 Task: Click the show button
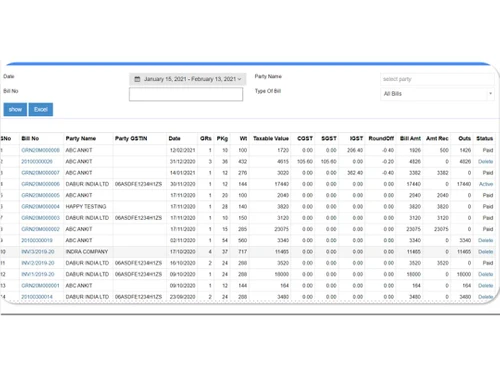click(x=15, y=109)
